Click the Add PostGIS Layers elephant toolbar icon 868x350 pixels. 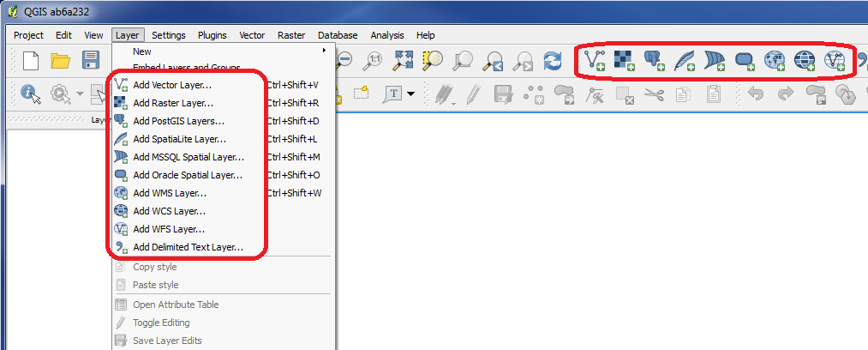pyautogui.click(x=655, y=60)
